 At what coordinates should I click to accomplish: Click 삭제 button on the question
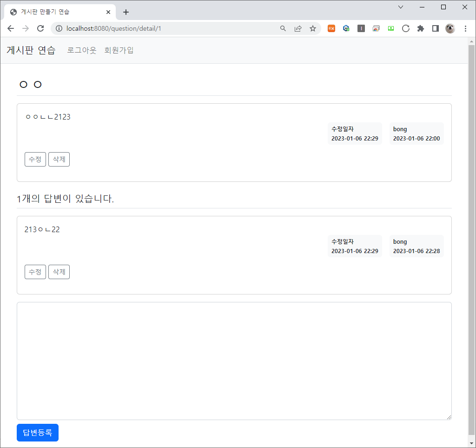coord(59,159)
